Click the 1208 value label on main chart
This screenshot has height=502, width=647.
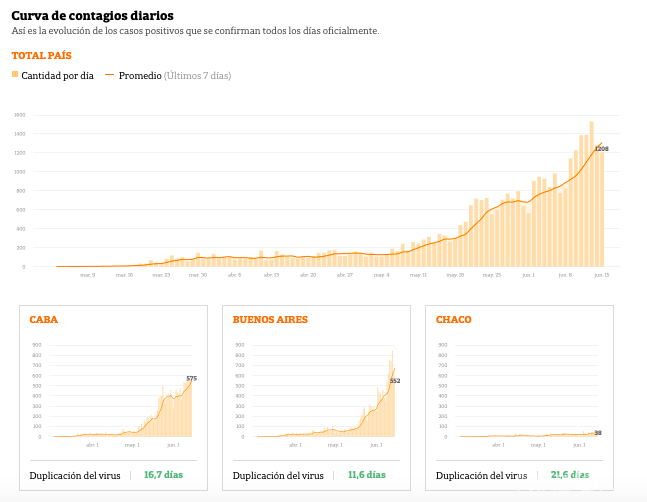pyautogui.click(x=601, y=149)
